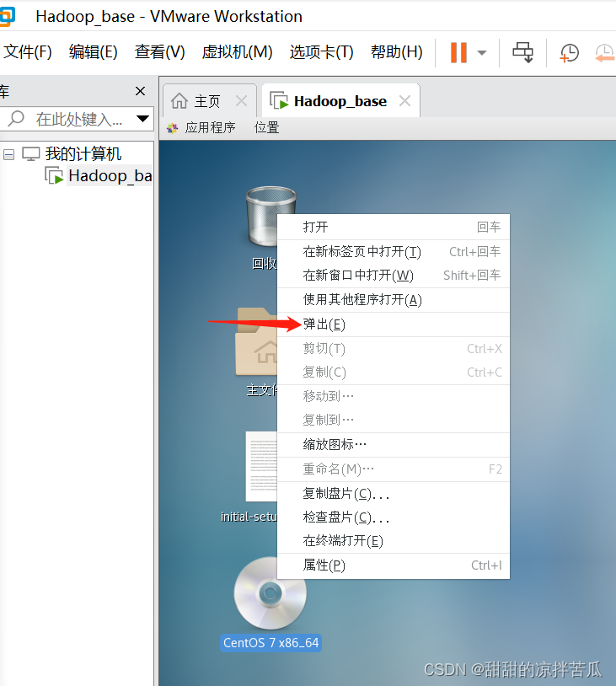Viewport: 616px width, 686px height.
Task: Click the greyed 重命名(M)… entry
Action: click(394, 469)
